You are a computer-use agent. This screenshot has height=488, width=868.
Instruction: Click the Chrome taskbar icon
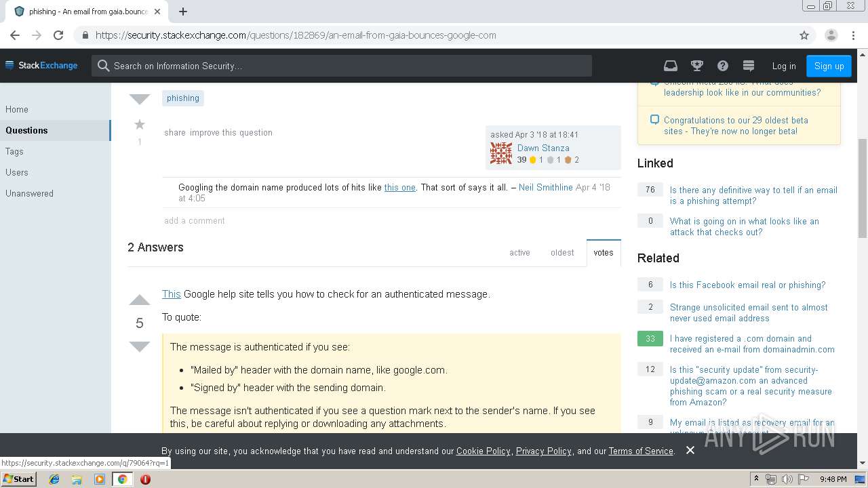(x=123, y=479)
